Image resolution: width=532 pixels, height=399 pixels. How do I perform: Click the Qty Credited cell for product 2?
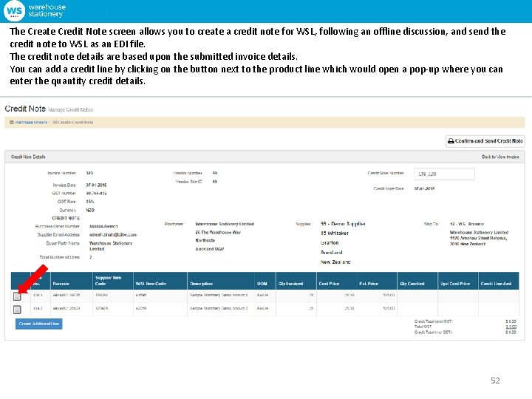[x=417, y=309]
